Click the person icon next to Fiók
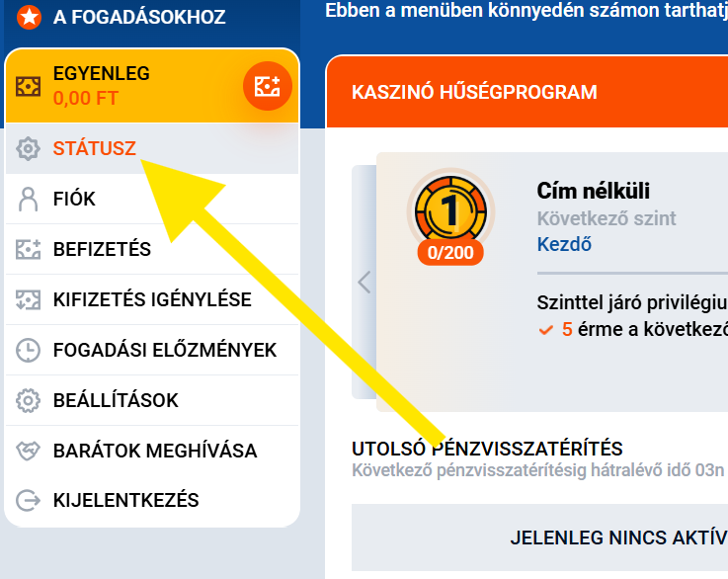The image size is (728, 579). pyautogui.click(x=29, y=200)
